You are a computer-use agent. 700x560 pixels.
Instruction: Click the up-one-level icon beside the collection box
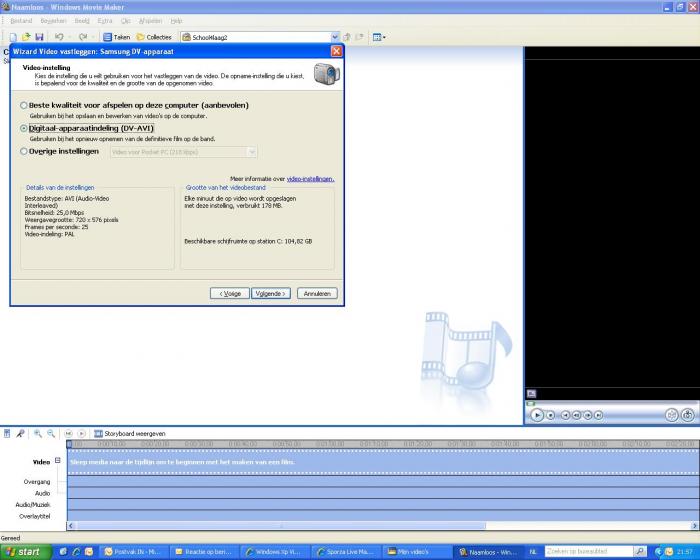(x=346, y=37)
